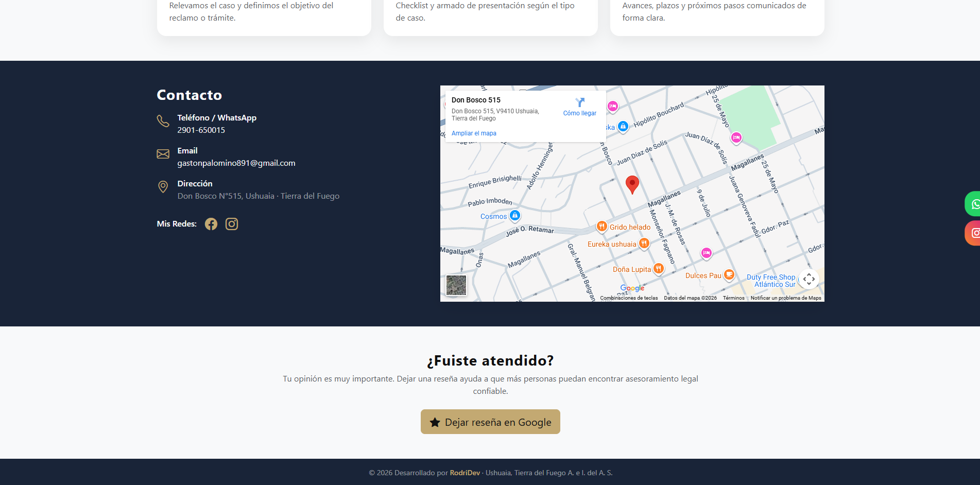Open map Términos link
Image resolution: width=980 pixels, height=485 pixels.
[733, 298]
